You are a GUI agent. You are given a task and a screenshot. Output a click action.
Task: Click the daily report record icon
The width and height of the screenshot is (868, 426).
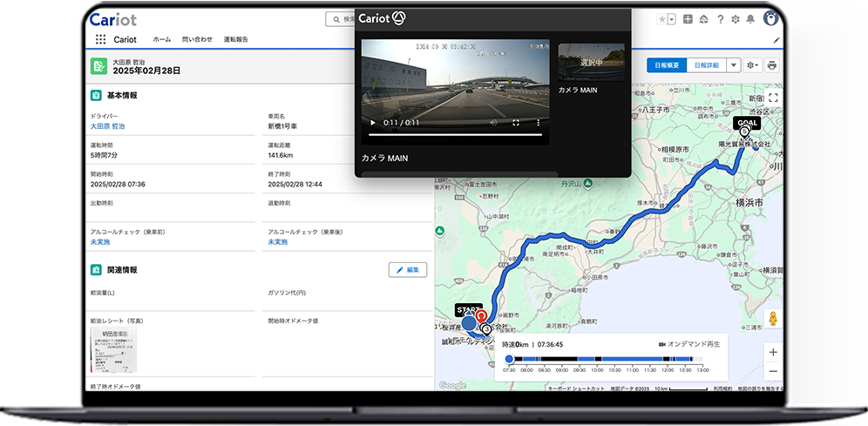click(99, 66)
